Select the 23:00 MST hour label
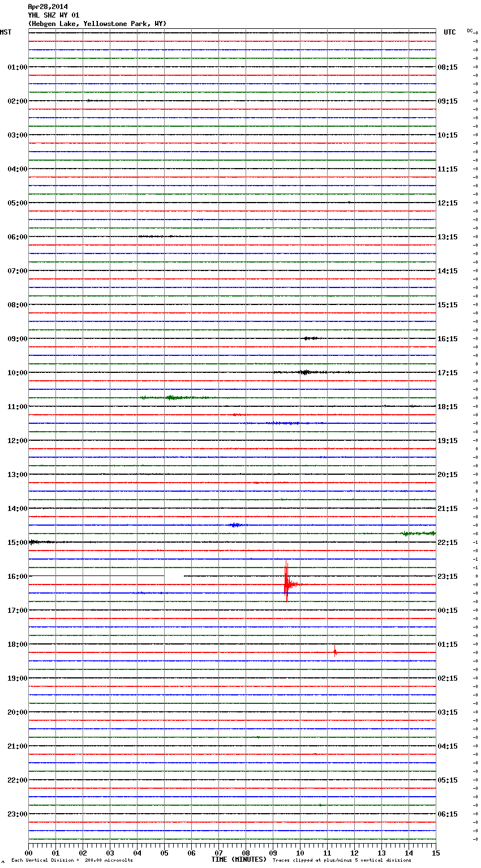The width and height of the screenshot is (481, 868). pos(17,814)
